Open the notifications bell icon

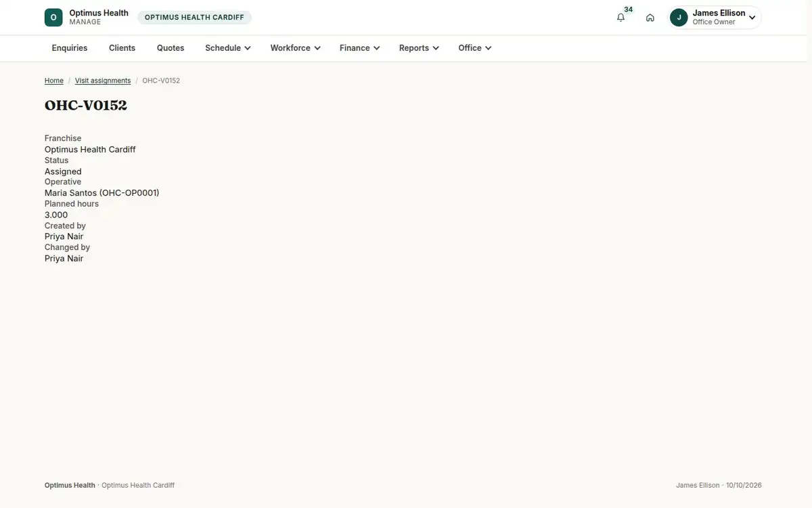(x=621, y=18)
